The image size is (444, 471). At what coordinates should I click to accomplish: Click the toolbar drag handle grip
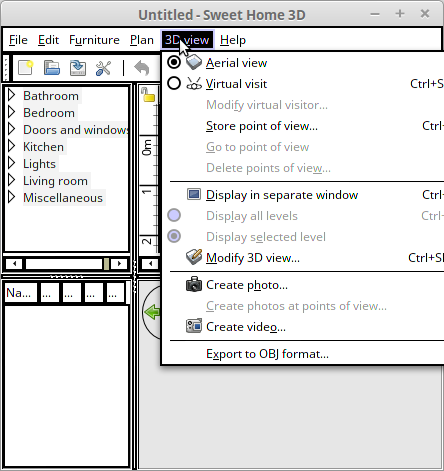pos(7,68)
